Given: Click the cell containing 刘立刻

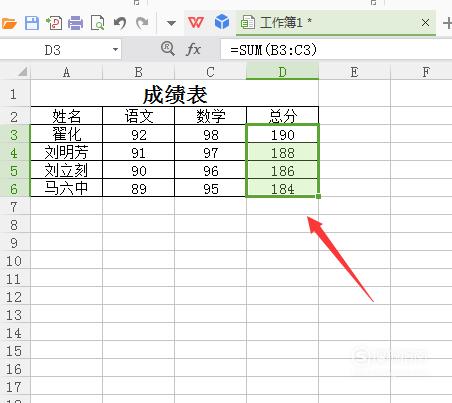Looking at the screenshot, I should coord(66,170).
